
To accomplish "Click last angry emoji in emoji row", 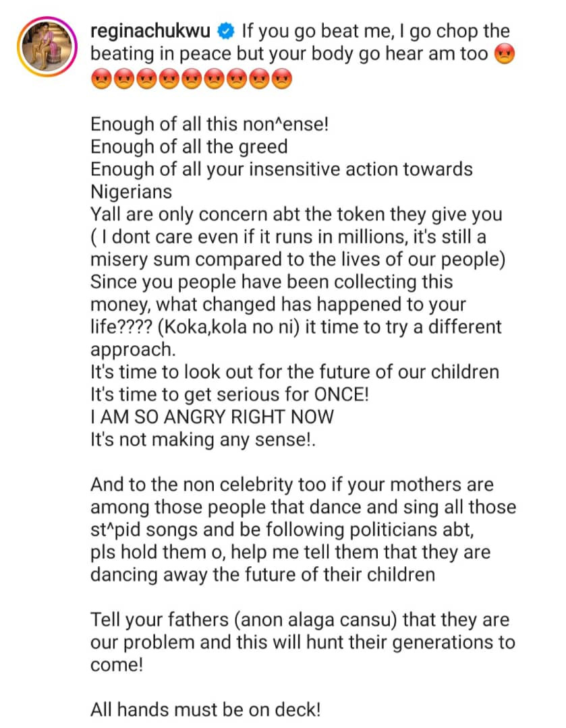I will pos(281,78).
